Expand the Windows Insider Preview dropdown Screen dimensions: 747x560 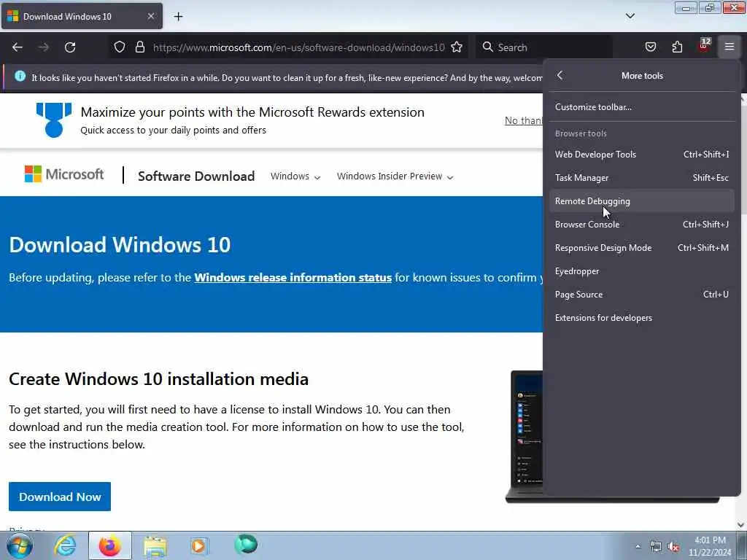point(395,176)
